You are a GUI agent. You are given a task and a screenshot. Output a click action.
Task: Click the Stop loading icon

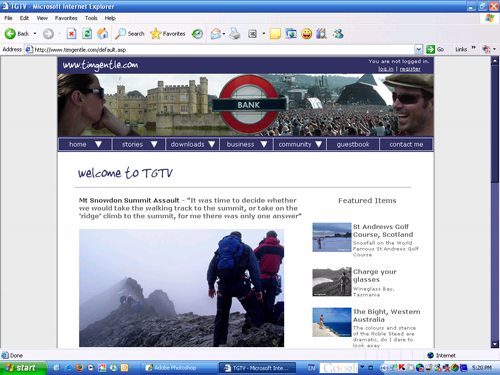coord(71,34)
